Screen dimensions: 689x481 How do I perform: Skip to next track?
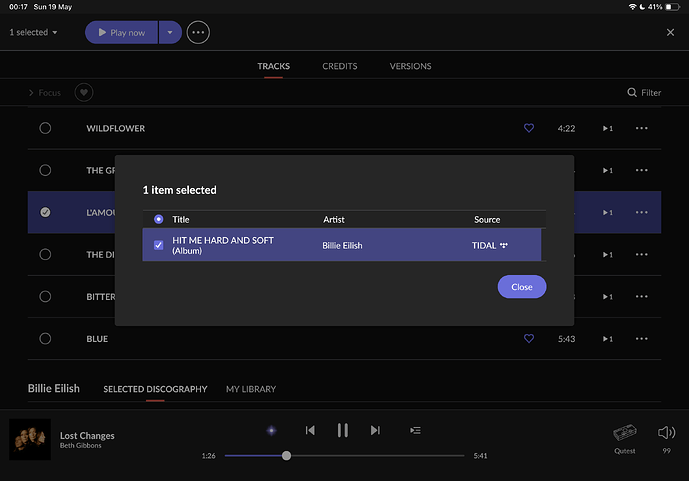[x=375, y=430]
